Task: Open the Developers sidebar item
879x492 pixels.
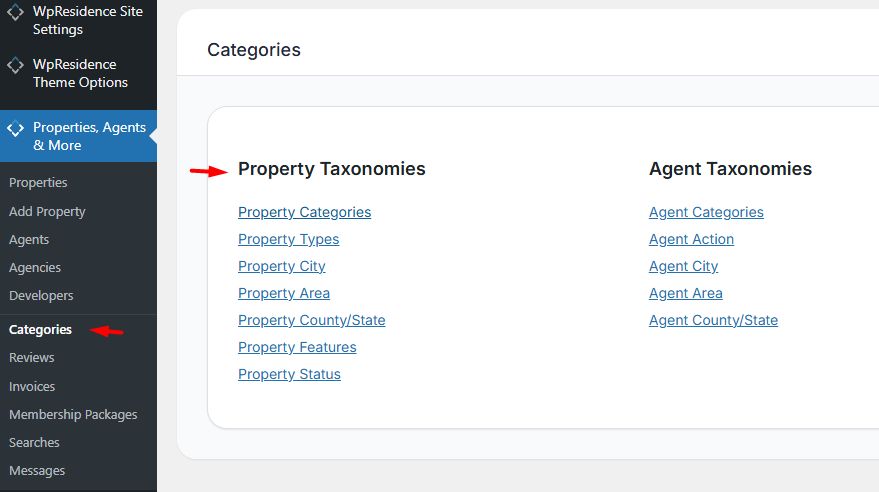Action: pyautogui.click(x=41, y=296)
